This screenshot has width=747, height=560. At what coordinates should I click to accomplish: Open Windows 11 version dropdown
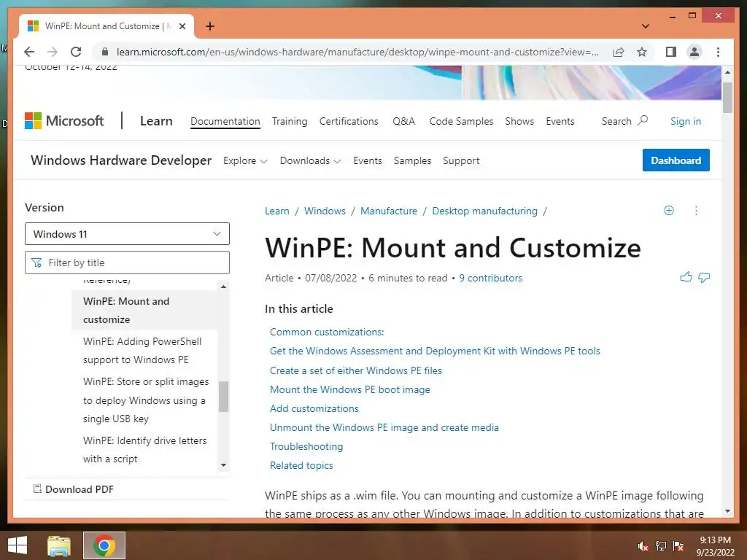(x=127, y=234)
